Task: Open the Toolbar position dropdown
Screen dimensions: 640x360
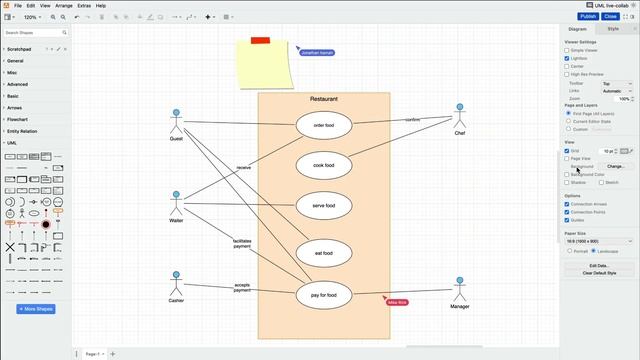Action: pyautogui.click(x=617, y=84)
